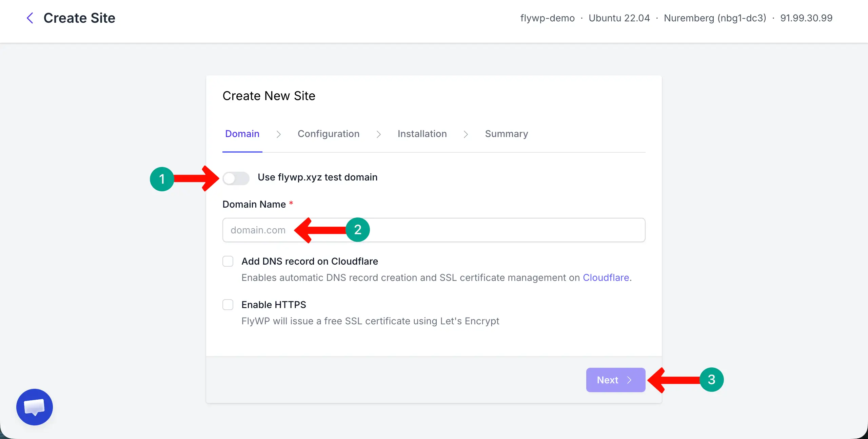
Task: Toggle Use flywp.xyz test domain switch
Action: (236, 178)
